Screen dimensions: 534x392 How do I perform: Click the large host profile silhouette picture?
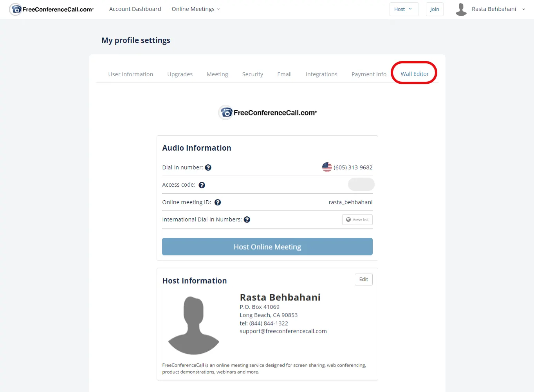[194, 325]
